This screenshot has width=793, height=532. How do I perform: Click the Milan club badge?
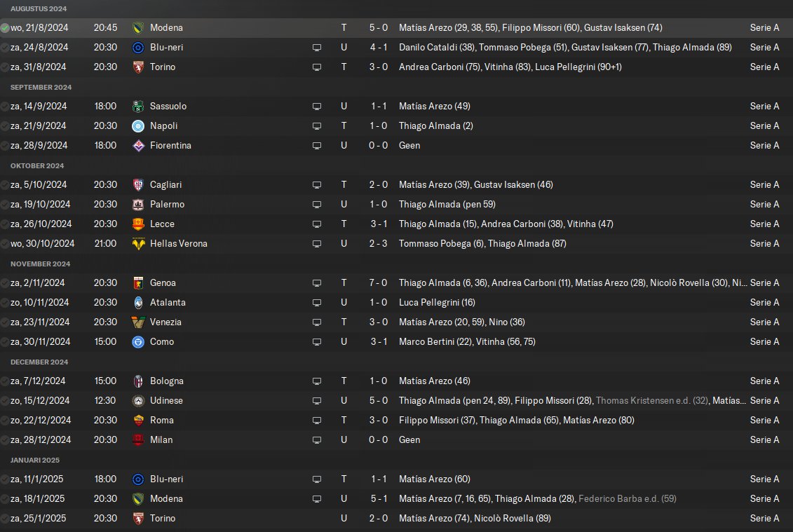coord(138,440)
